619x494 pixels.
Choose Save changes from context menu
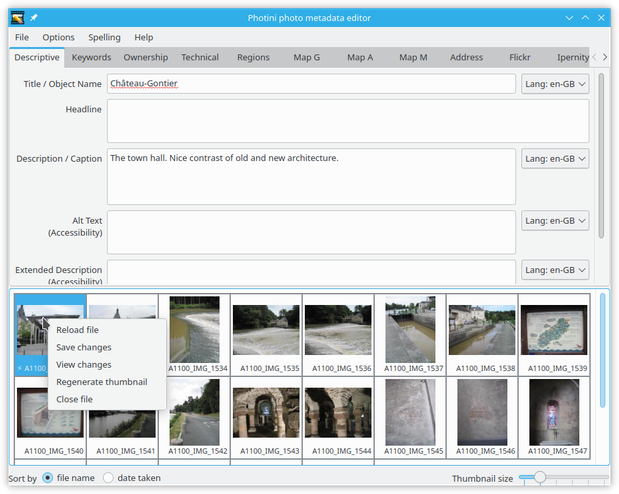coord(107,347)
